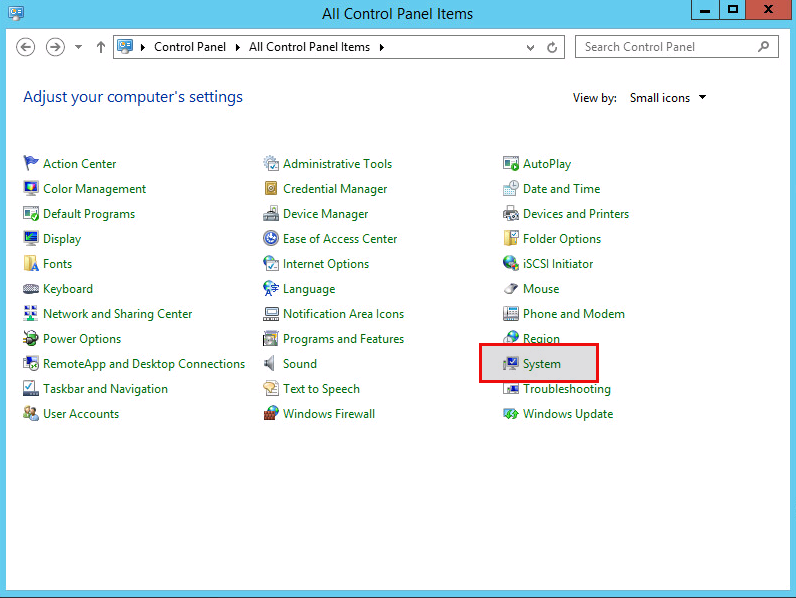This screenshot has width=796, height=598.
Task: Click the Folder Options icon
Action: point(511,239)
